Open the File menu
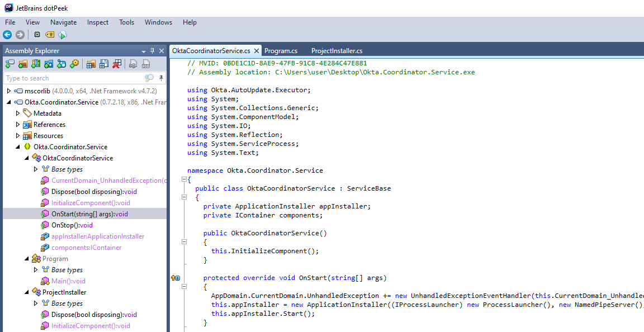Screen dimensions: 644x332 click(10, 22)
